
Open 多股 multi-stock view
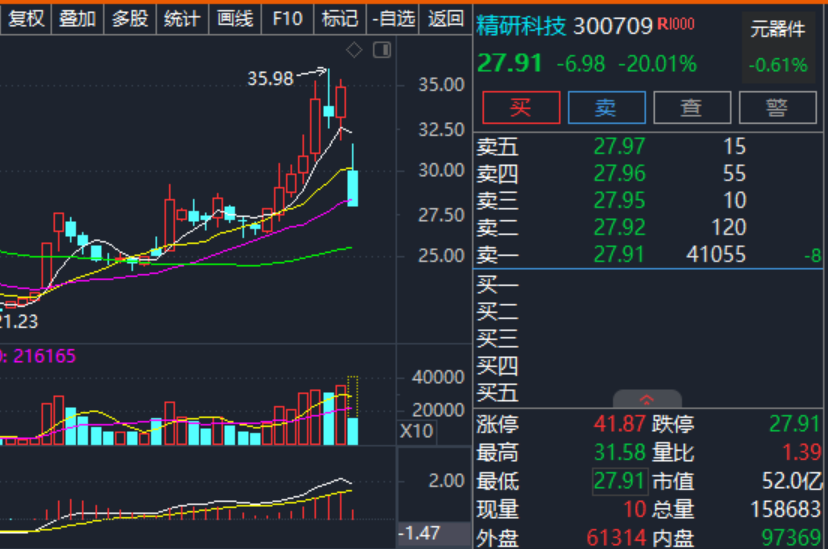point(130,19)
